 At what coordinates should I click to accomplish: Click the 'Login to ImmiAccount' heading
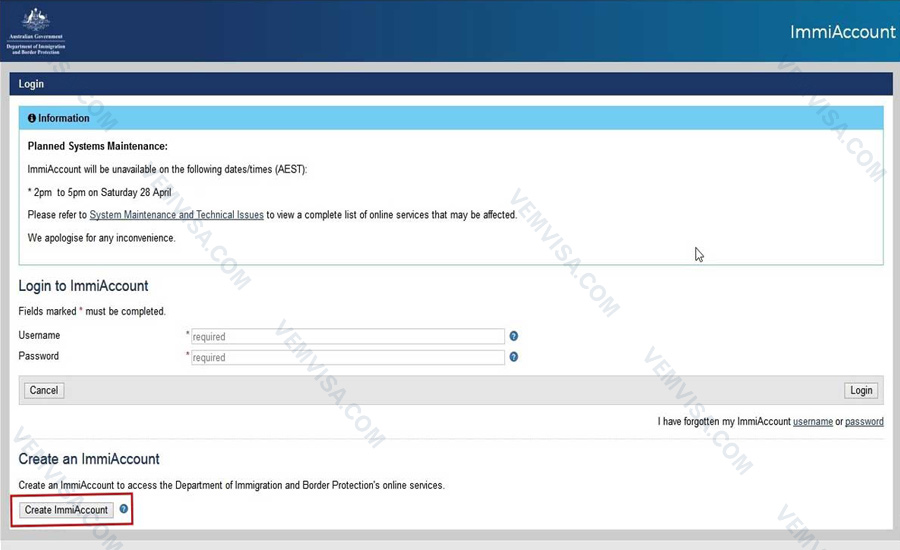click(x=83, y=286)
